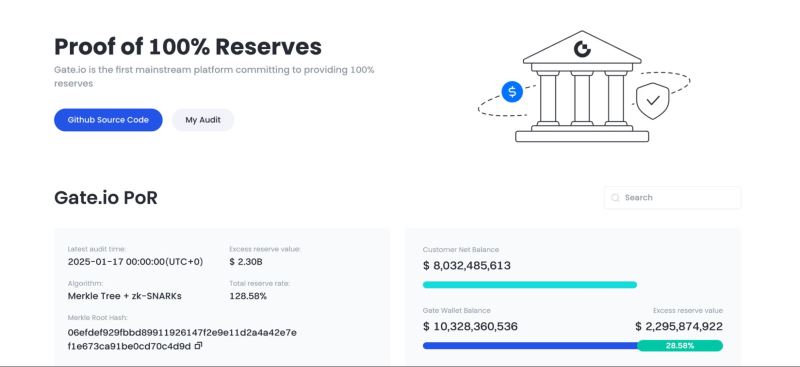This screenshot has height=367, width=800.
Task: Click the magnifier icon in search box
Action: (x=615, y=198)
